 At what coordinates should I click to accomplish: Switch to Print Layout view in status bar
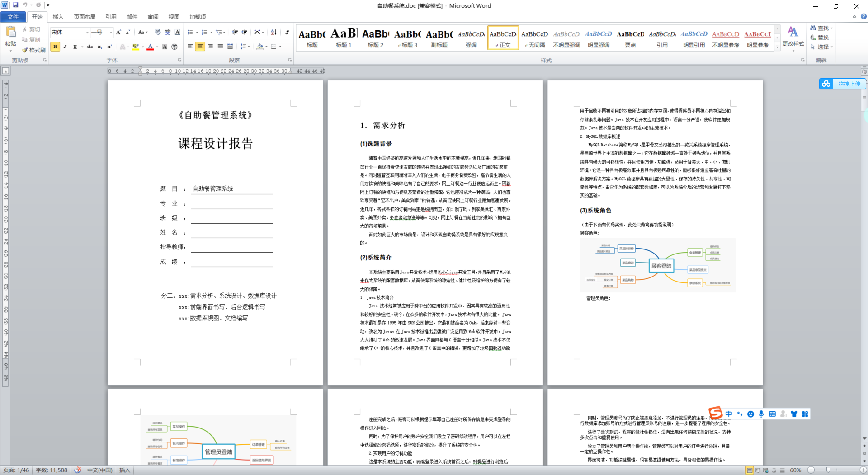pos(750,470)
